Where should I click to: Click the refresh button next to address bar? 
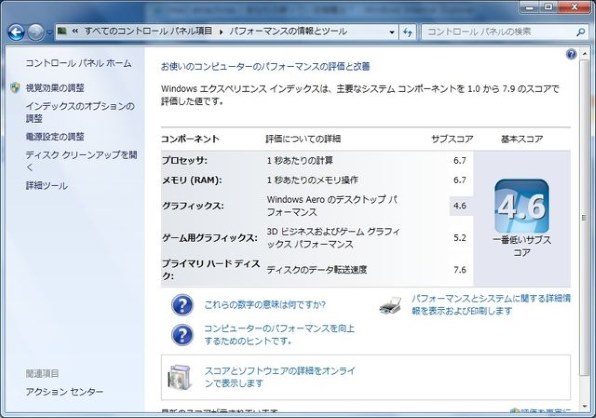(x=407, y=32)
